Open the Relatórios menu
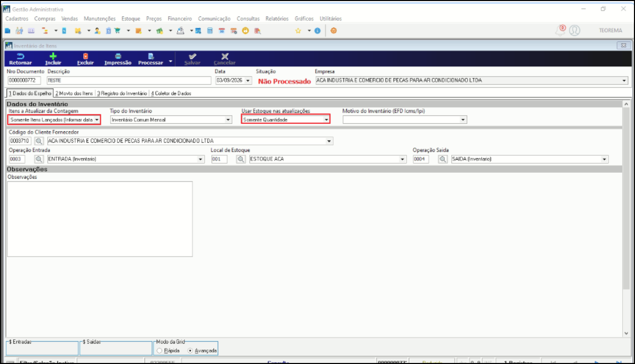Screen dimensions: 635x364 277,19
